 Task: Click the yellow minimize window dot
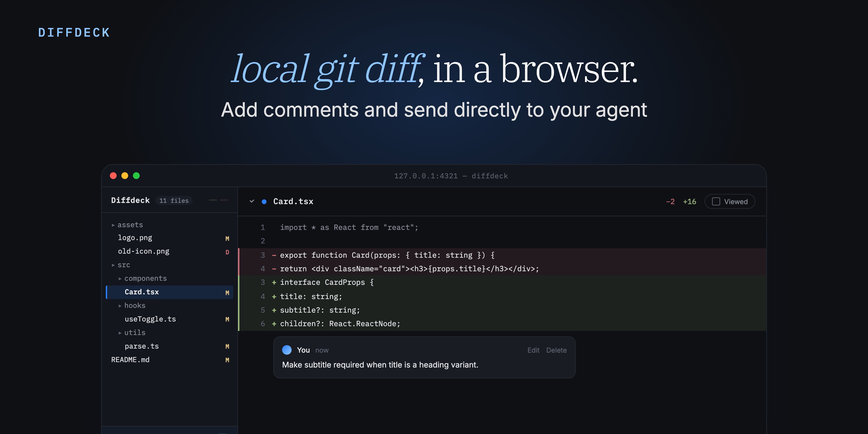(x=125, y=176)
